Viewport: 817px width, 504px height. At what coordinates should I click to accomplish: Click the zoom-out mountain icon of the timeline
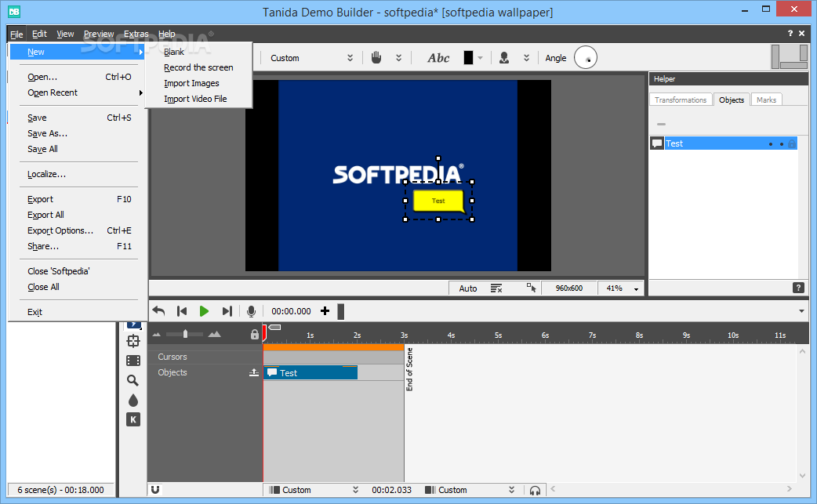(157, 334)
